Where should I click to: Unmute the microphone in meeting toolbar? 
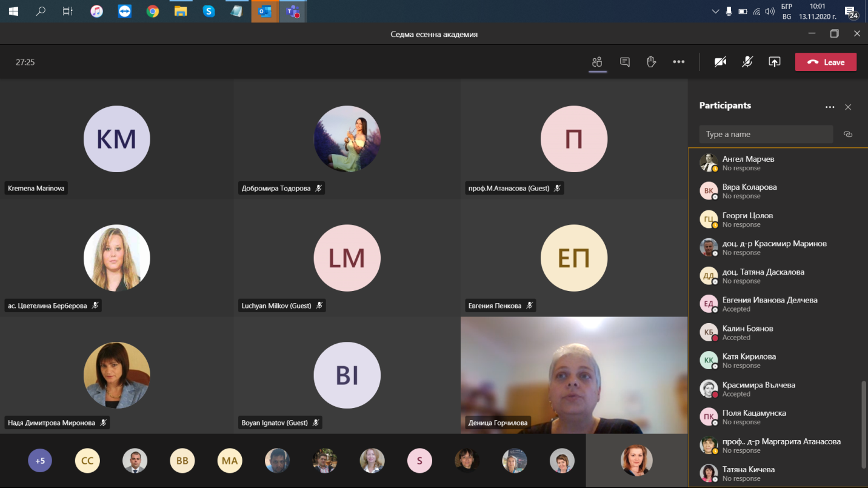747,62
